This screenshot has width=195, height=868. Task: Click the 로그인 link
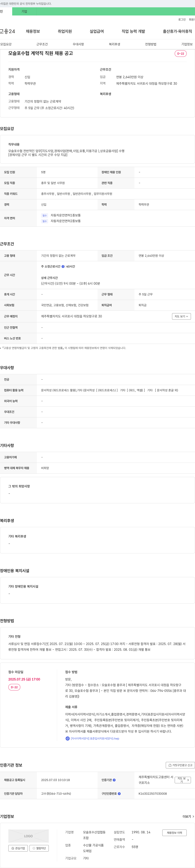click(x=182, y=20)
